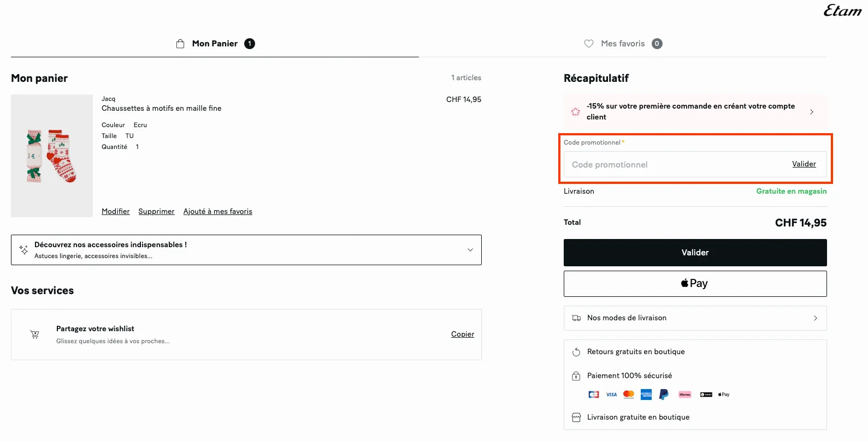Click the Retours gratuits en boutique text
This screenshot has width=868, height=442.
636,352
